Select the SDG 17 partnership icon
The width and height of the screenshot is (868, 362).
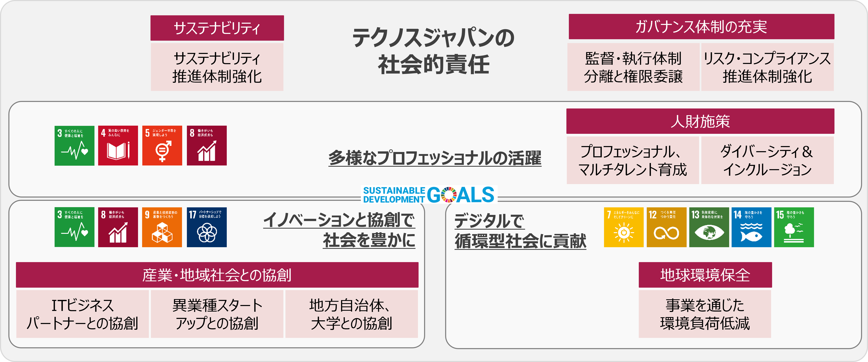207,227
